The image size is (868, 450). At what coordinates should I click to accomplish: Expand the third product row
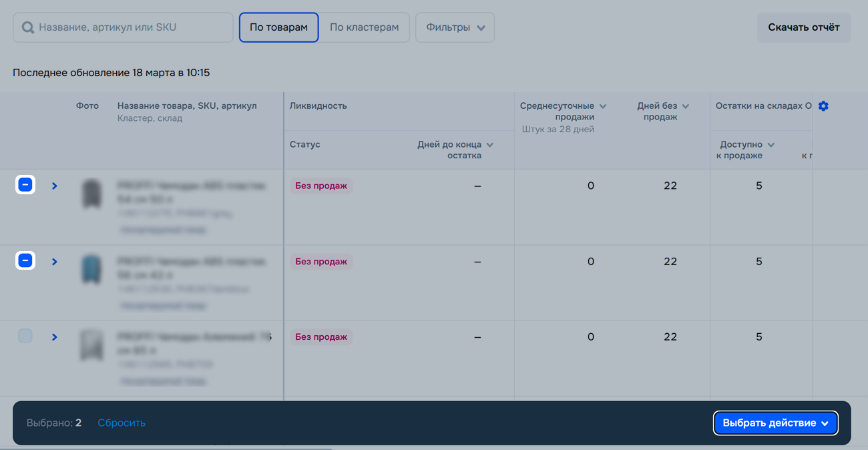click(55, 337)
